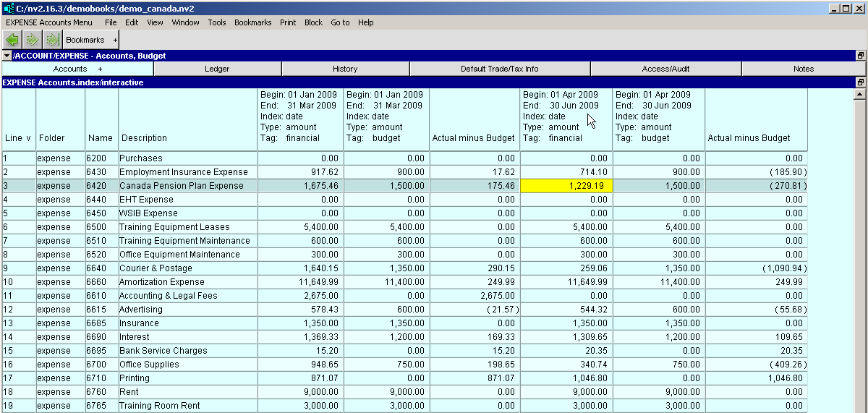Click the app icon in title bar
The width and height of the screenshot is (868, 413).
point(8,8)
